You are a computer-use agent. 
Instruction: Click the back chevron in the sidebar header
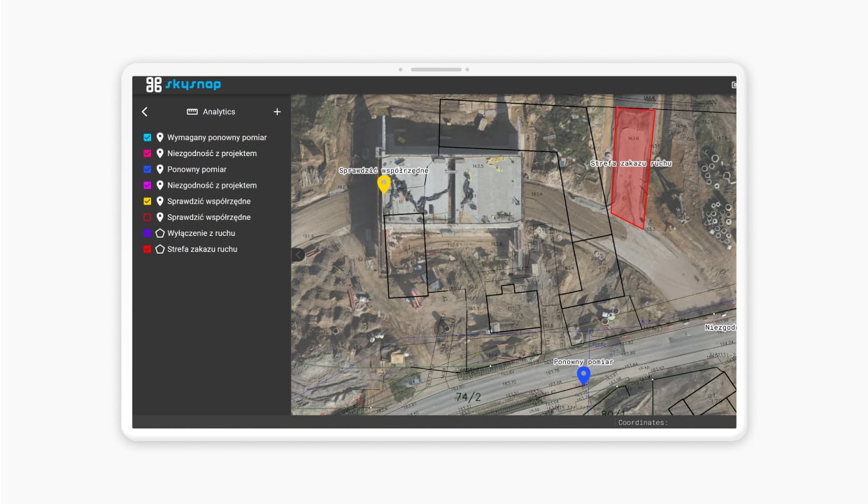(145, 111)
